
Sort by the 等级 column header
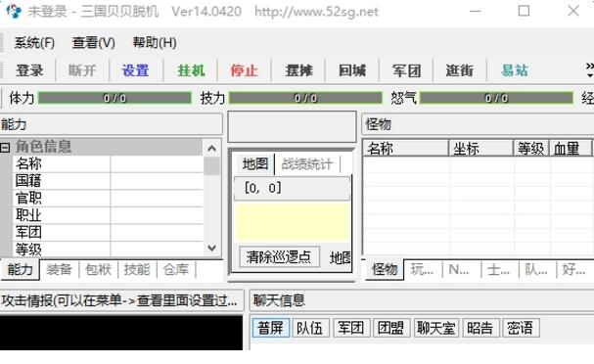tap(531, 148)
